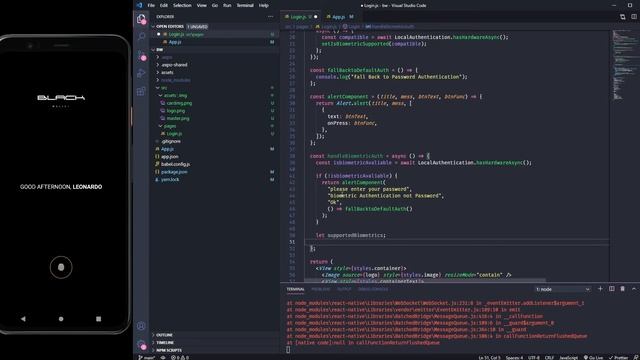Open the Explorer view in activity bar
The image size is (640, 360).
point(141,19)
